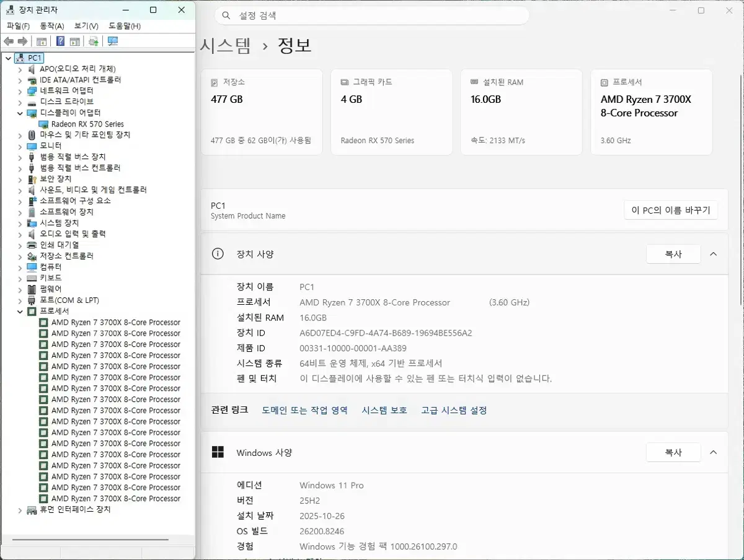Click OS build value 26200.8246
Screen dimensions: 744x560
coord(321,531)
